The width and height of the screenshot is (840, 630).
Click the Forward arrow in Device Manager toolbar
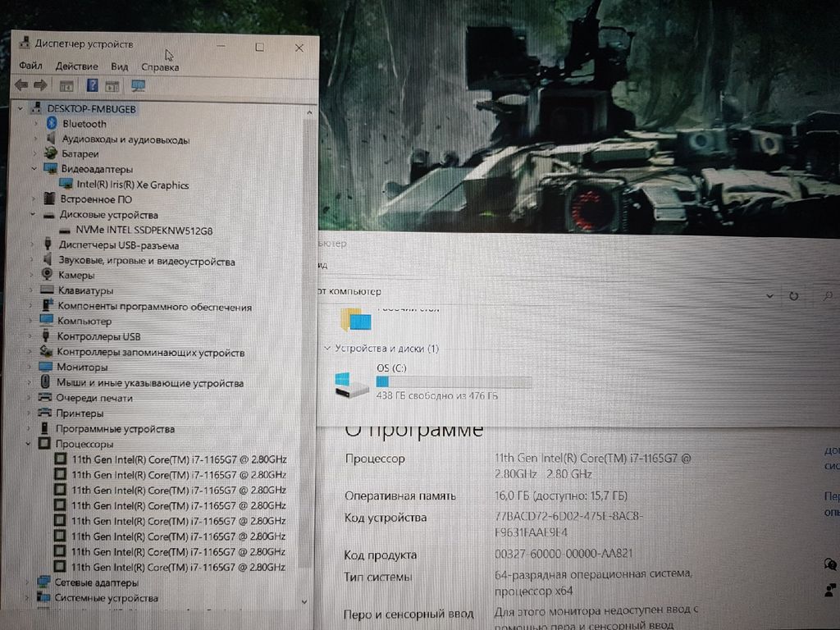39,85
